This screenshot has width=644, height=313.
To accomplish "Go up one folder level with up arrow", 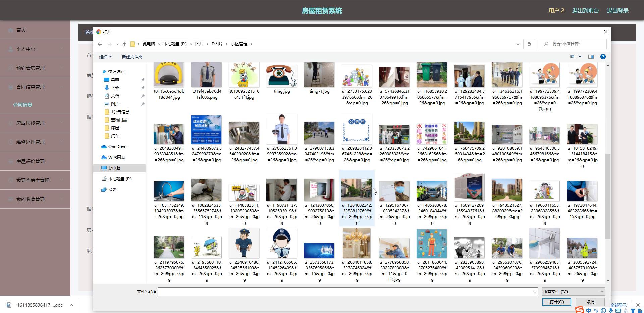I will (124, 44).
